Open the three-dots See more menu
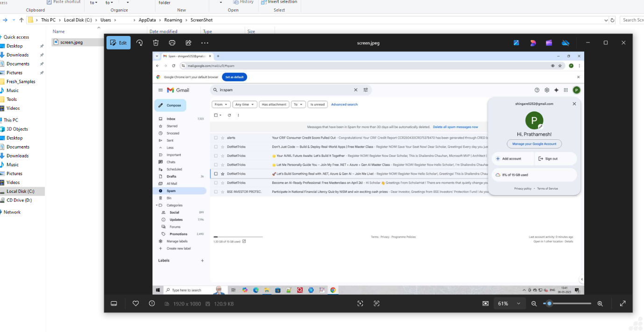Viewport: 644px width, 332px height. coord(205,43)
